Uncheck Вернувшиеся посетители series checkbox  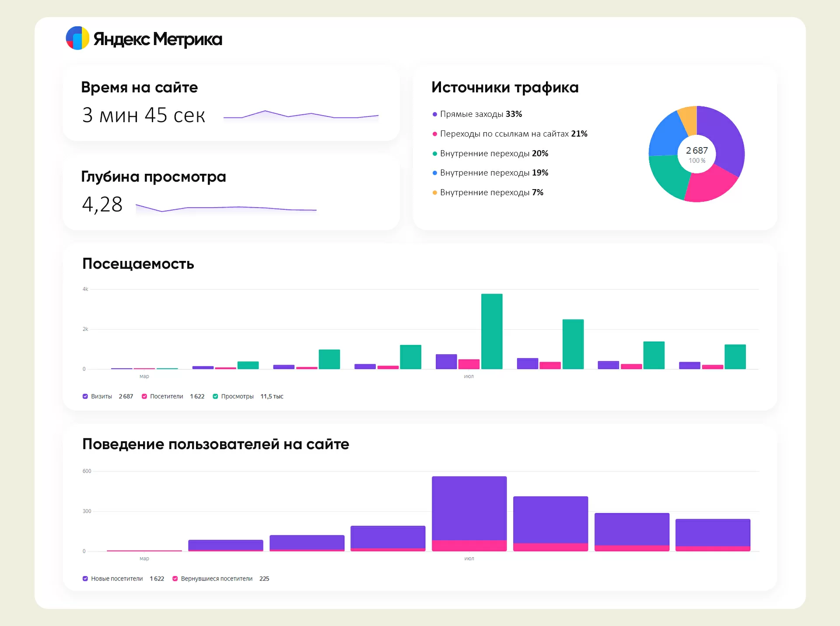coord(175,578)
